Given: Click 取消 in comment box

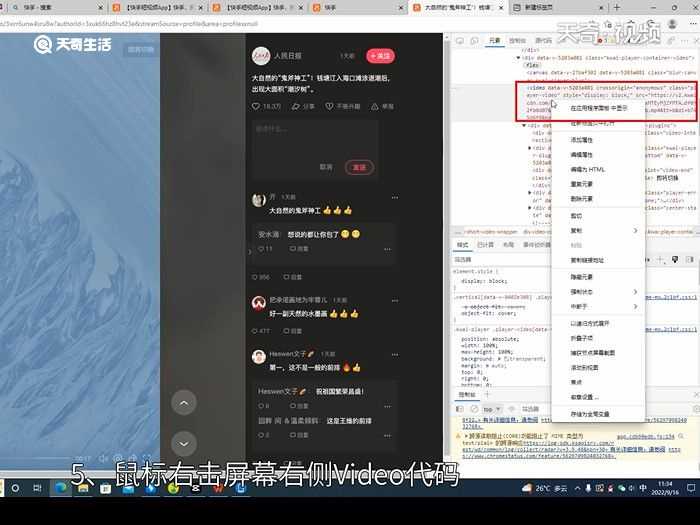Looking at the screenshot, I should [x=326, y=167].
